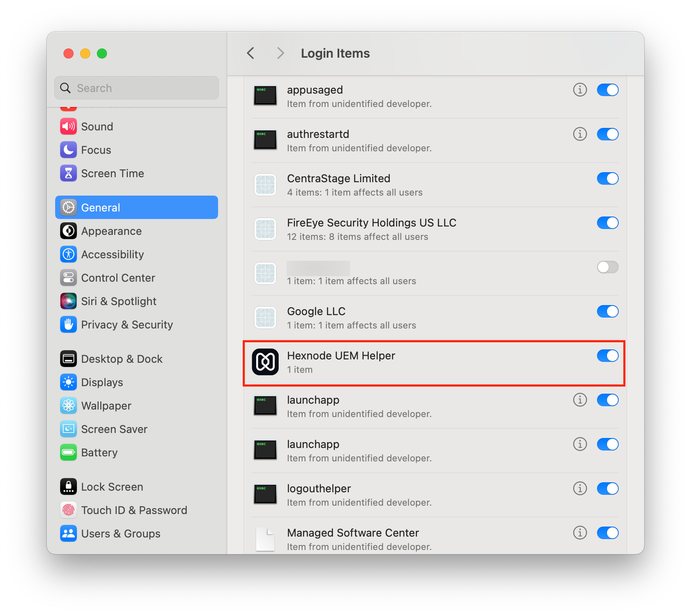Click the authrestartd exec icon
Image resolution: width=691 pixels, height=616 pixels.
[x=265, y=140]
